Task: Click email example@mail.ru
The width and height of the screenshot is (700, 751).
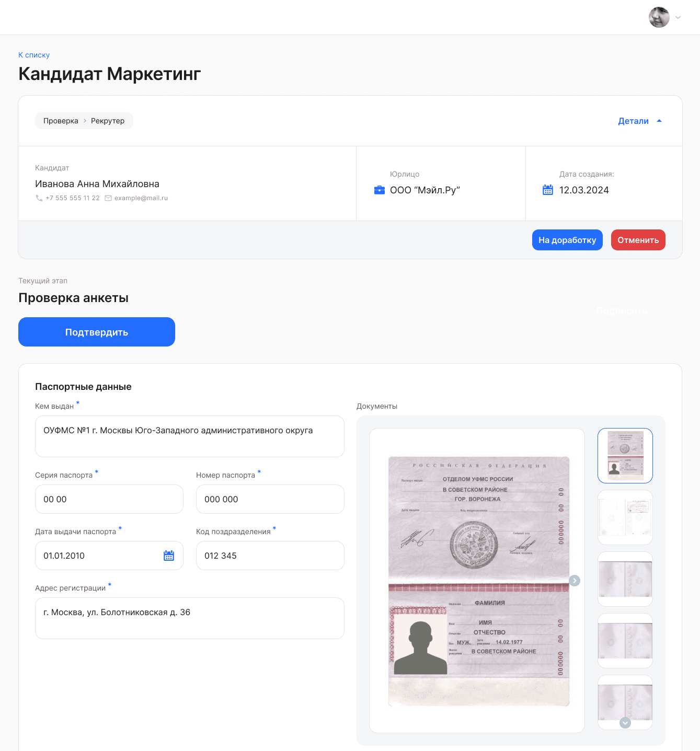Action: pos(141,198)
